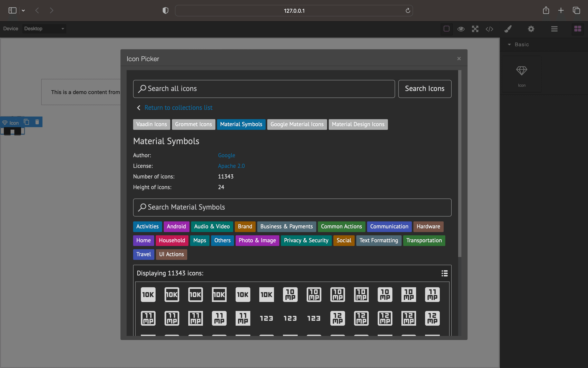The width and height of the screenshot is (588, 368).
Task: Switch to Google Material Icons collection
Action: 297,124
